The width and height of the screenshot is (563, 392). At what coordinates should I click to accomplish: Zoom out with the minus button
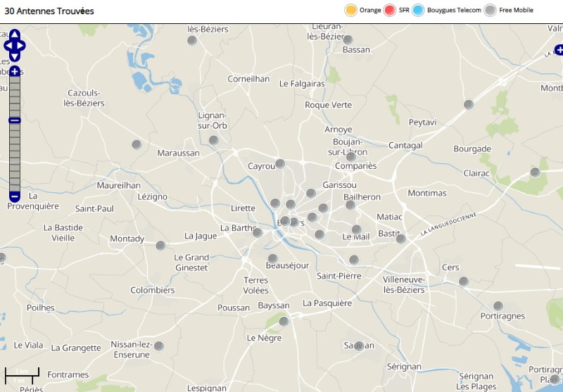pos(14,196)
